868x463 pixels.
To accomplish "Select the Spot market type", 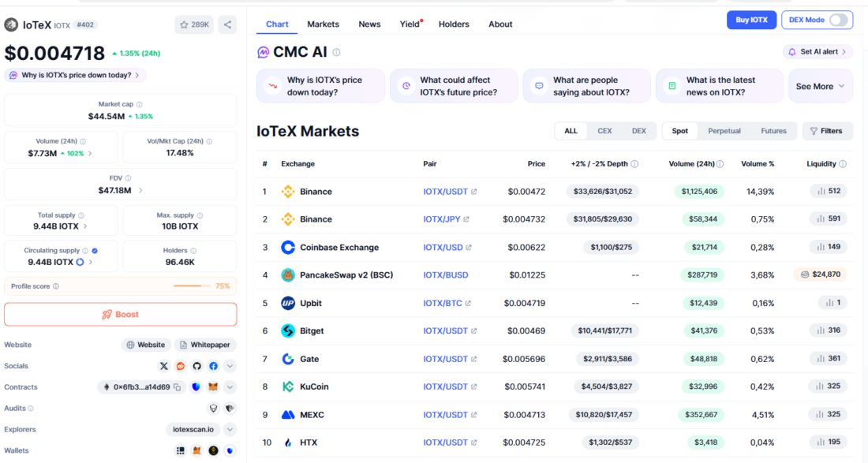I will pos(679,131).
